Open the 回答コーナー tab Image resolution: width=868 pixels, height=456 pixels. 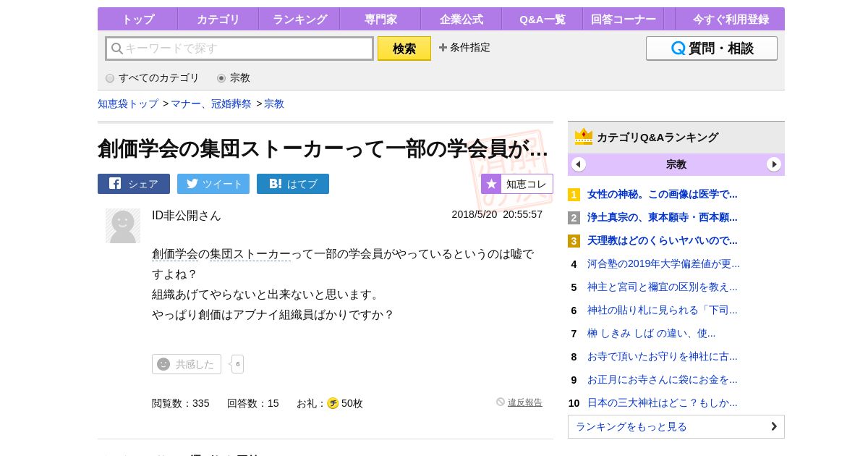coord(623,19)
